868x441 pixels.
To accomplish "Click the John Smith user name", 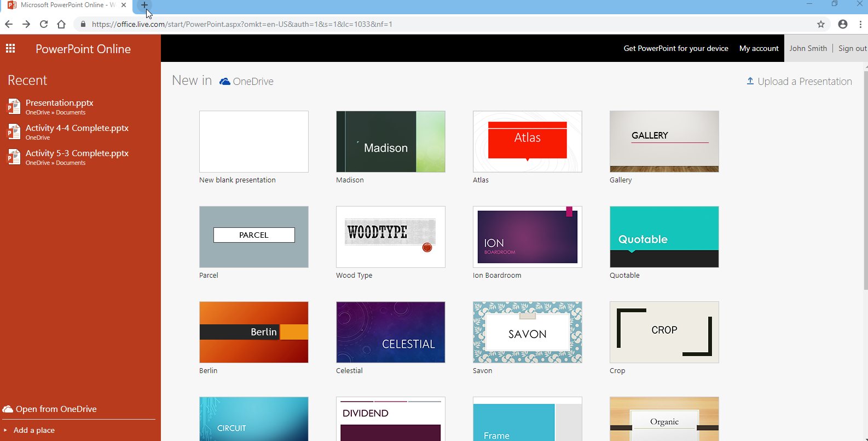I will tap(808, 48).
